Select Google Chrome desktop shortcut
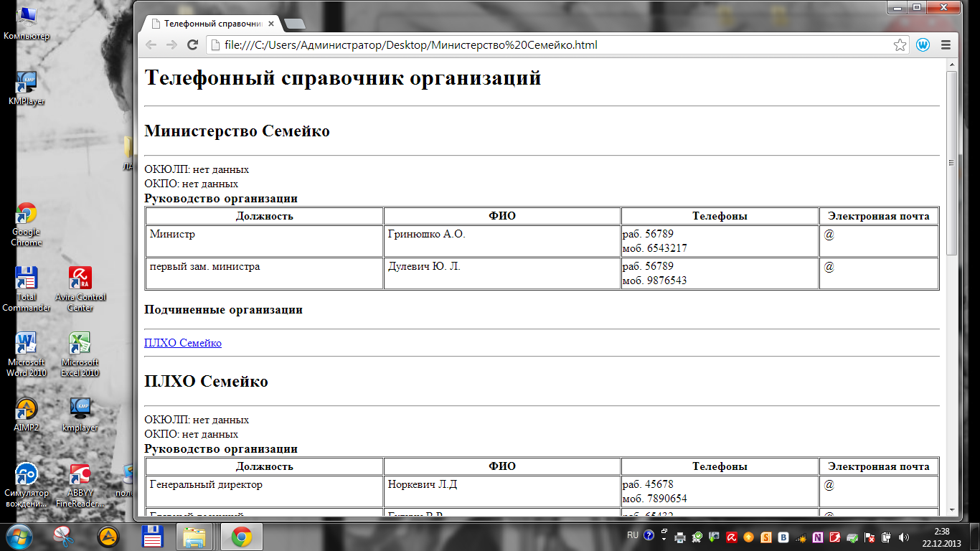Viewport: 980px width, 551px height. (27, 224)
